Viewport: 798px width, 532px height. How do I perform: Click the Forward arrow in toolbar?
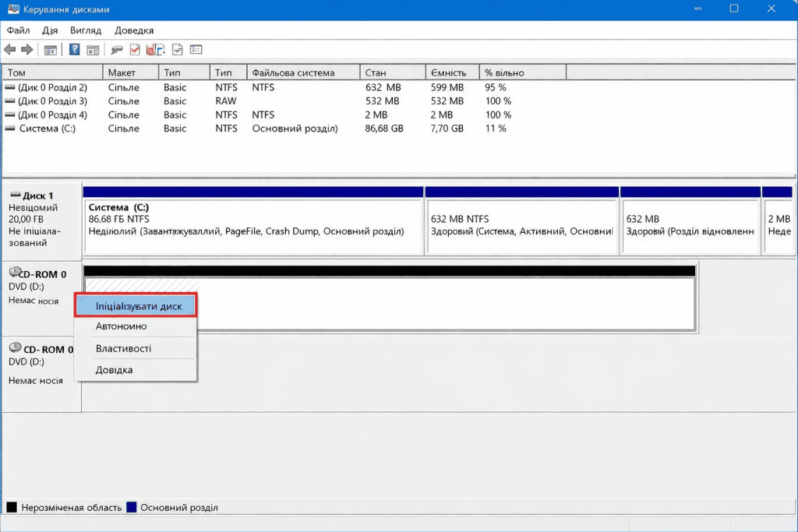point(26,50)
